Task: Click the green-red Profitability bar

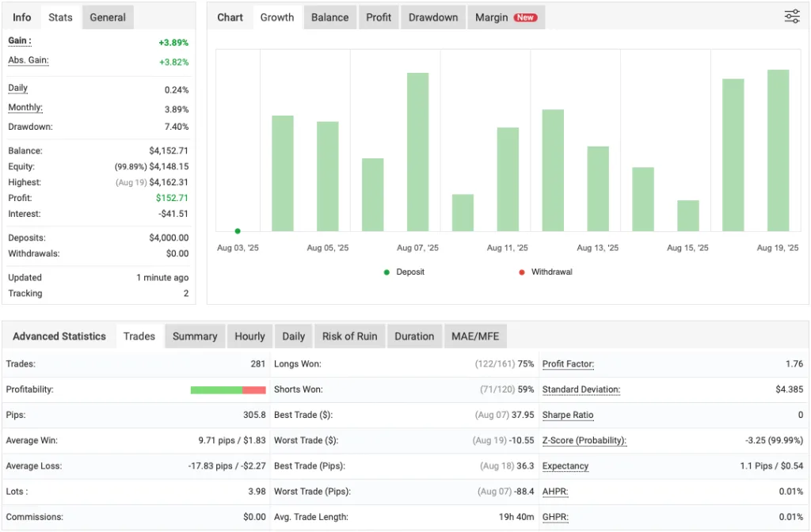Action: (228, 389)
